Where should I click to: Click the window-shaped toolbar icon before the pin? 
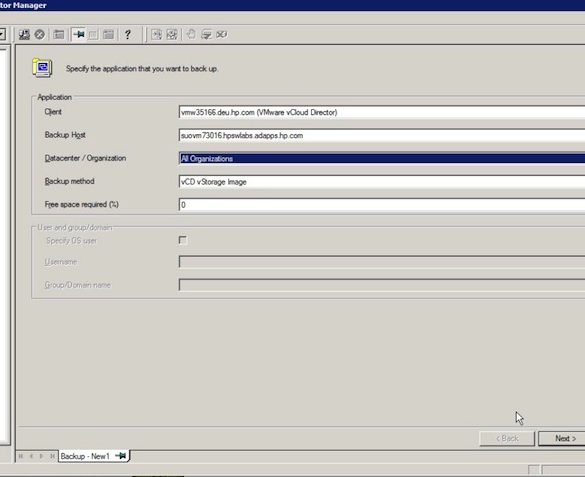[59, 35]
